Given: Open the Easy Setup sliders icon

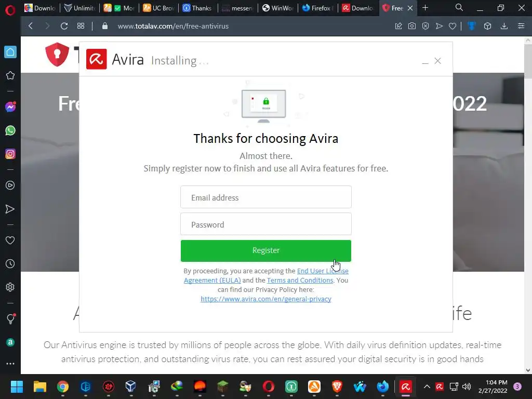Looking at the screenshot, I should [521, 26].
